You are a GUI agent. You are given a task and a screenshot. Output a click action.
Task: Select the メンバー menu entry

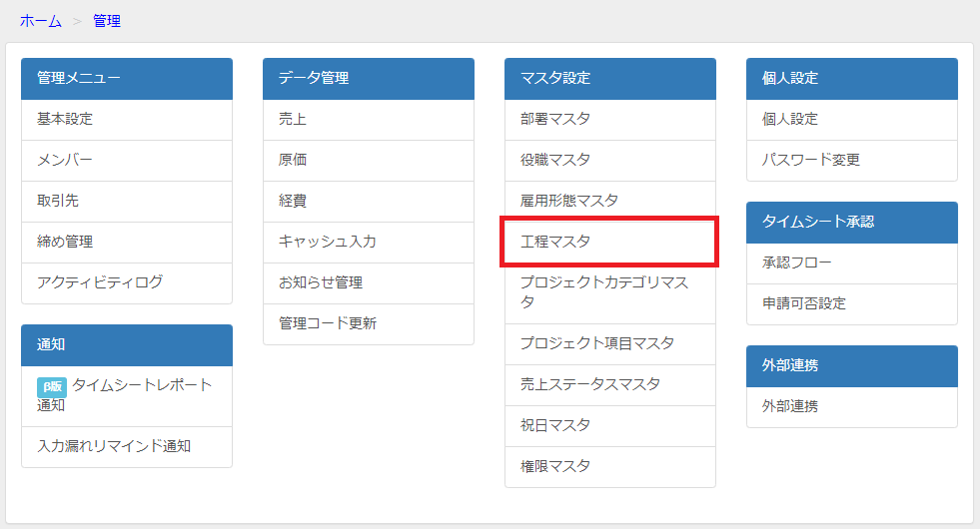127,161
